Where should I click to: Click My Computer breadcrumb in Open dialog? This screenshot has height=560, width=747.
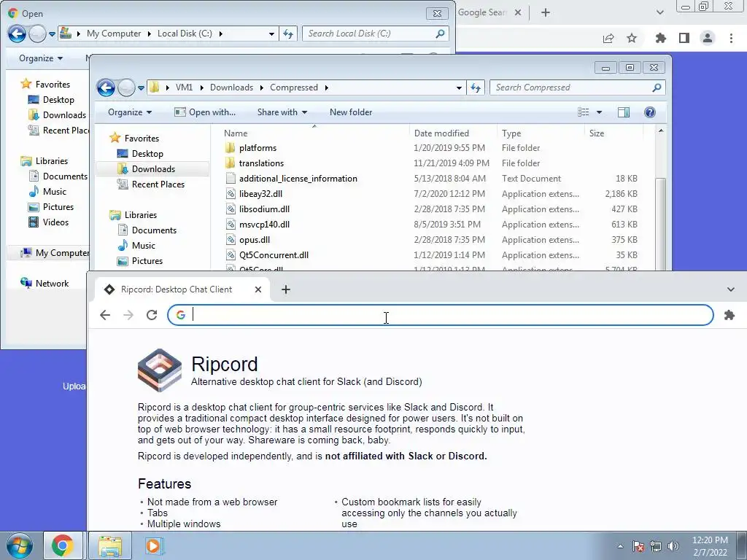click(114, 34)
